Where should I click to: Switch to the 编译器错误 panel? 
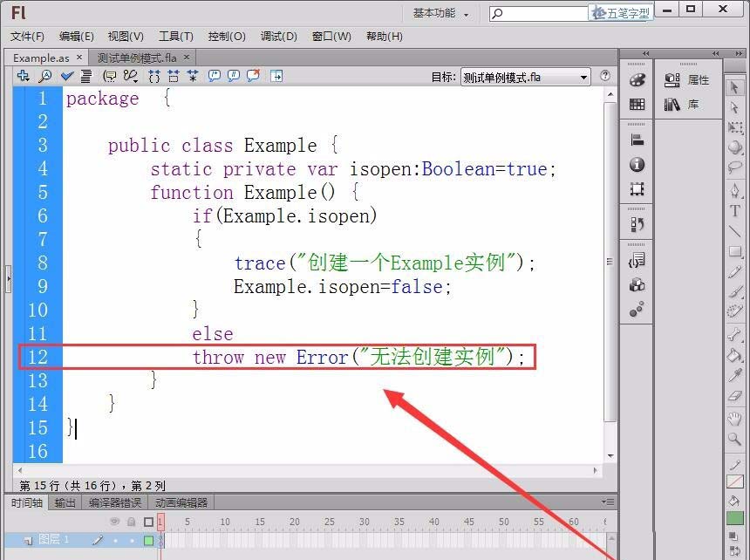(x=114, y=502)
